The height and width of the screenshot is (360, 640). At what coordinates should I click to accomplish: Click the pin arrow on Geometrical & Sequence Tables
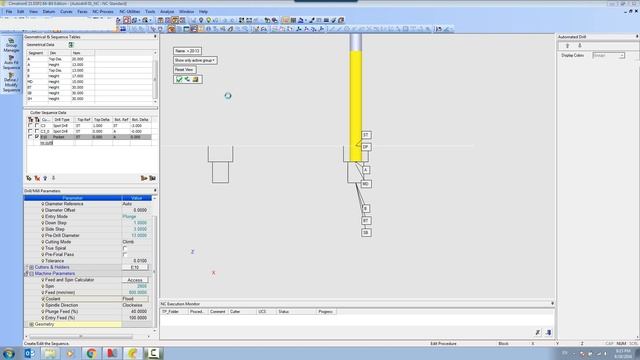click(x=155, y=37)
